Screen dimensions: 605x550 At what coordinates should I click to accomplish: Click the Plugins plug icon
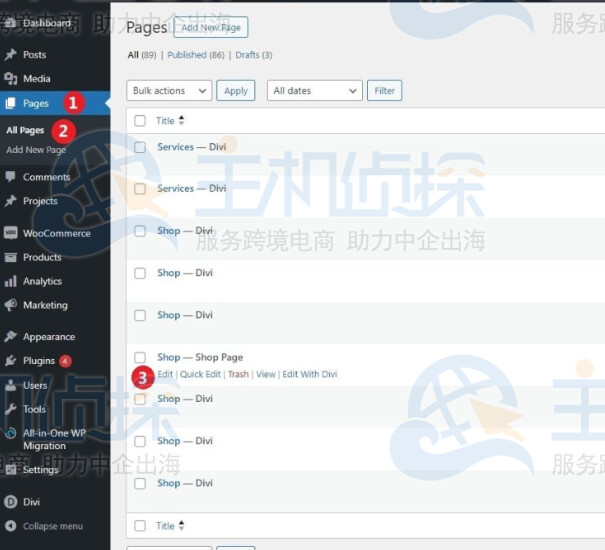click(x=10, y=360)
